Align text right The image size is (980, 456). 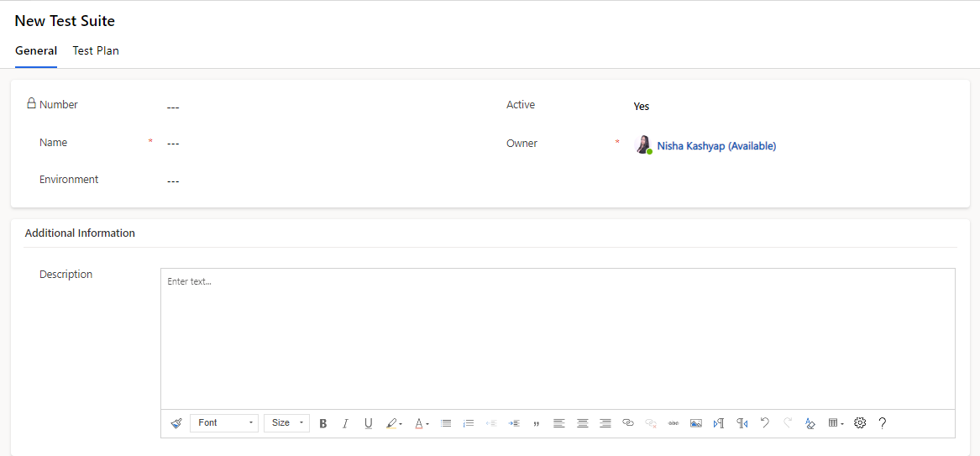(605, 423)
